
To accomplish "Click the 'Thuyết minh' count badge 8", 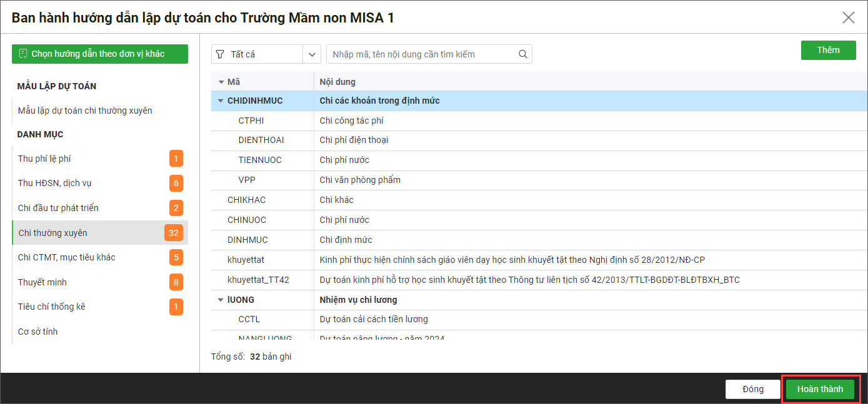I will point(176,282).
